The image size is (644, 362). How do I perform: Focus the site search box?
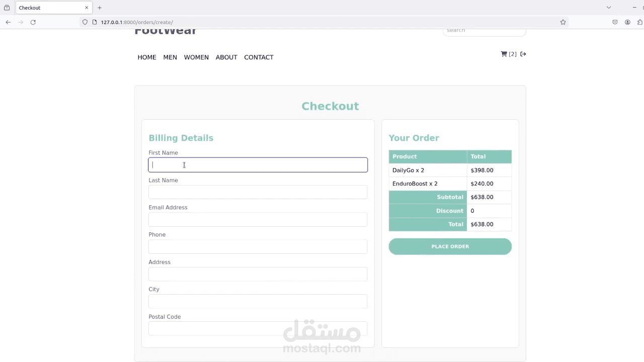(484, 31)
